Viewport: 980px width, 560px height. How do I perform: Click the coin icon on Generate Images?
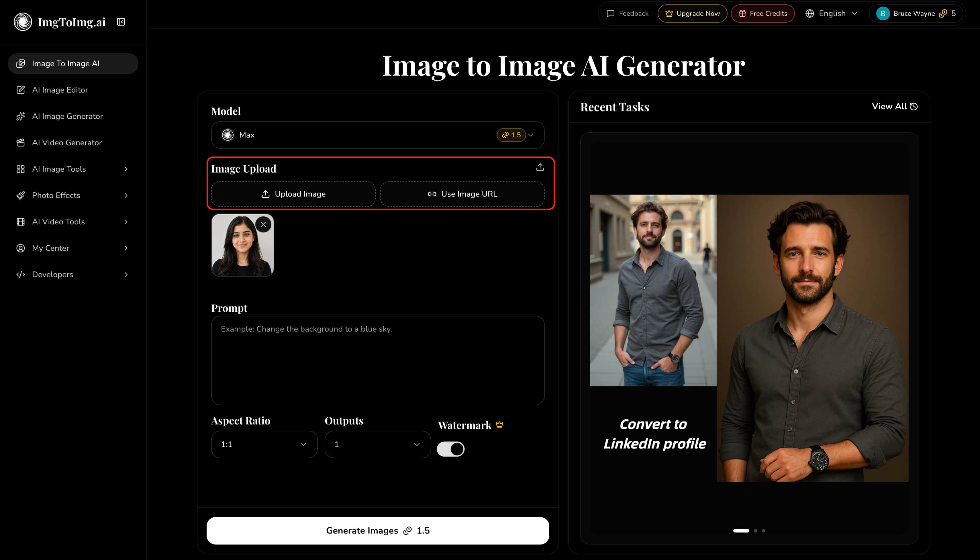[x=407, y=531]
